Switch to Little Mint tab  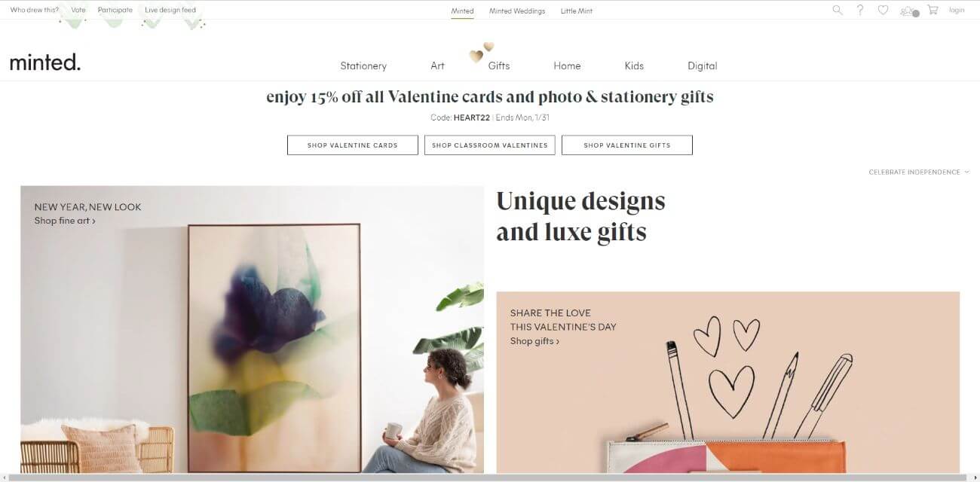point(577,11)
